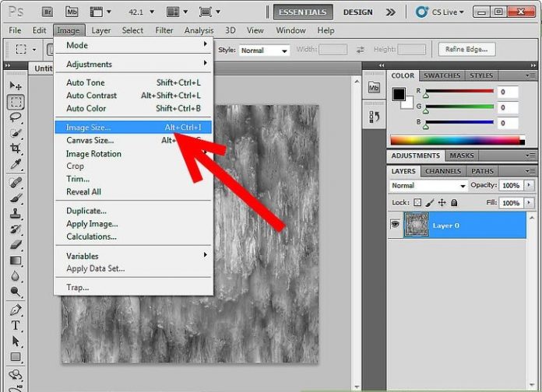Switch to the Design workspace

pos(357,12)
